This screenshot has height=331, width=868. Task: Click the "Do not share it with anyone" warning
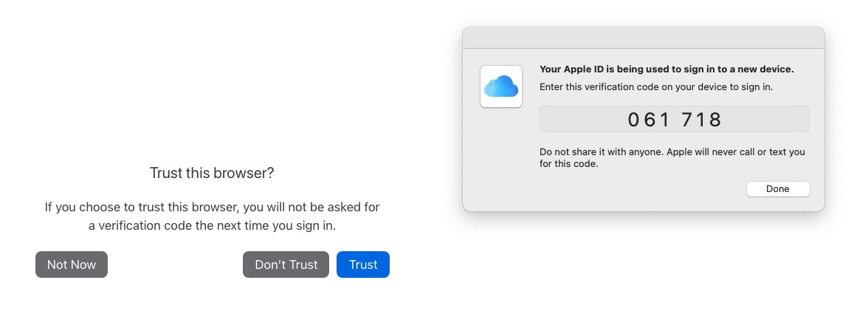coord(672,152)
